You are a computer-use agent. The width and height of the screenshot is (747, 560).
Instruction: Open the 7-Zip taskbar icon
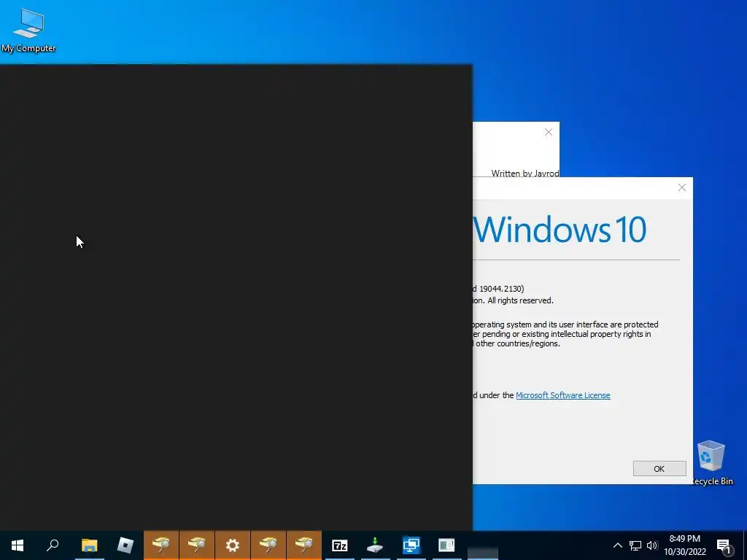point(340,545)
